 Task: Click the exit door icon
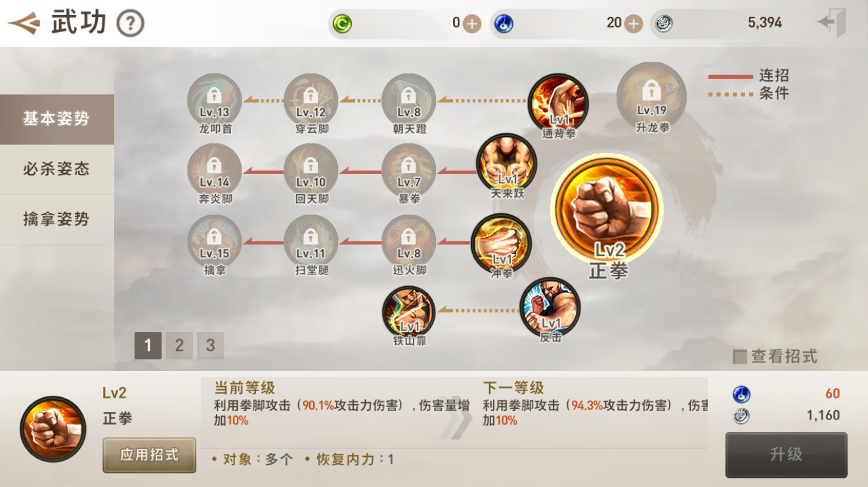(831, 22)
